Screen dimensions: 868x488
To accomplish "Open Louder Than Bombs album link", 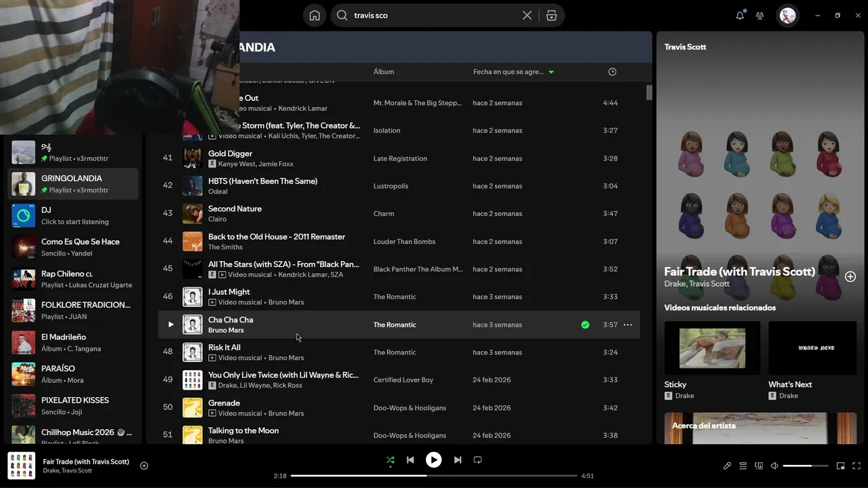I will click(404, 242).
